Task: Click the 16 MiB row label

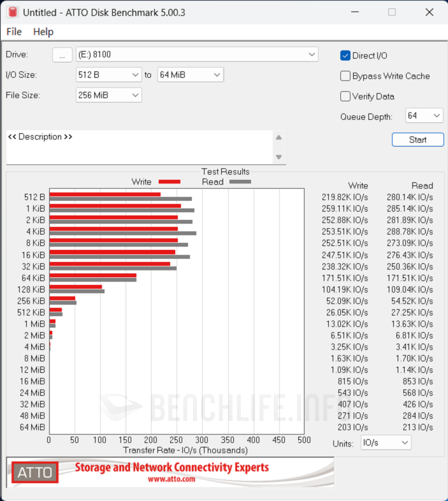Action: [33, 381]
